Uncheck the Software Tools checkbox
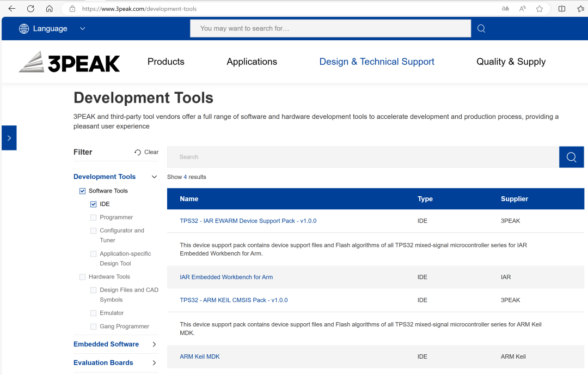 pyautogui.click(x=83, y=191)
